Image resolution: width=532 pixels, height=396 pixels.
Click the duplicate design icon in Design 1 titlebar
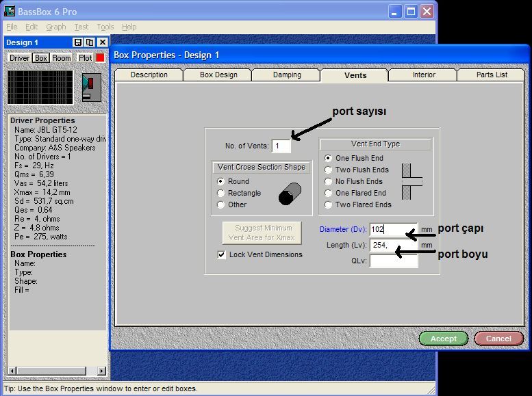90,42
